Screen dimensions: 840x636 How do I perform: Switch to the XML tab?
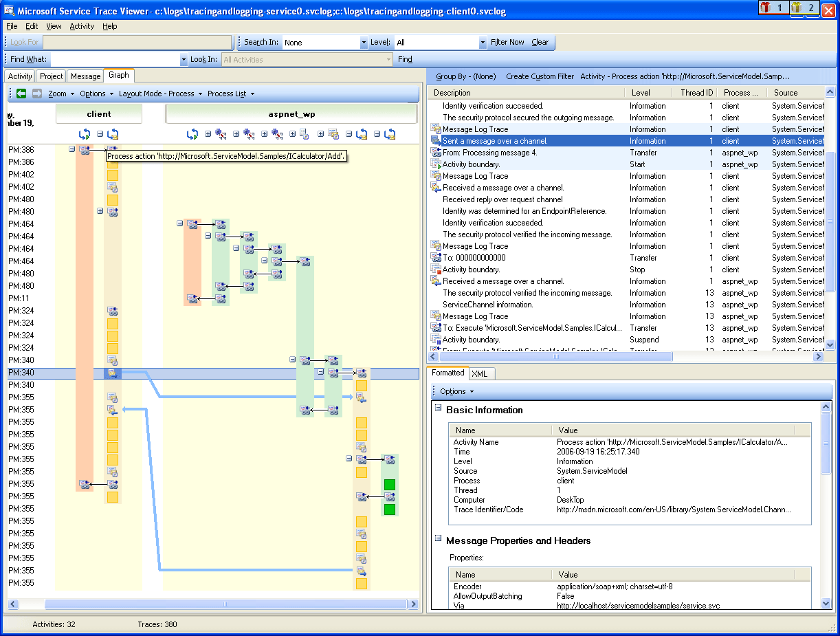[481, 373]
